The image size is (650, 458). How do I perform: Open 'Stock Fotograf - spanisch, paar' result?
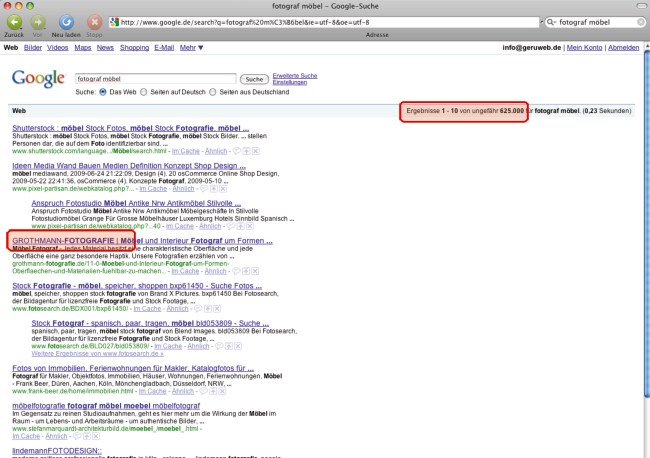[x=150, y=323]
